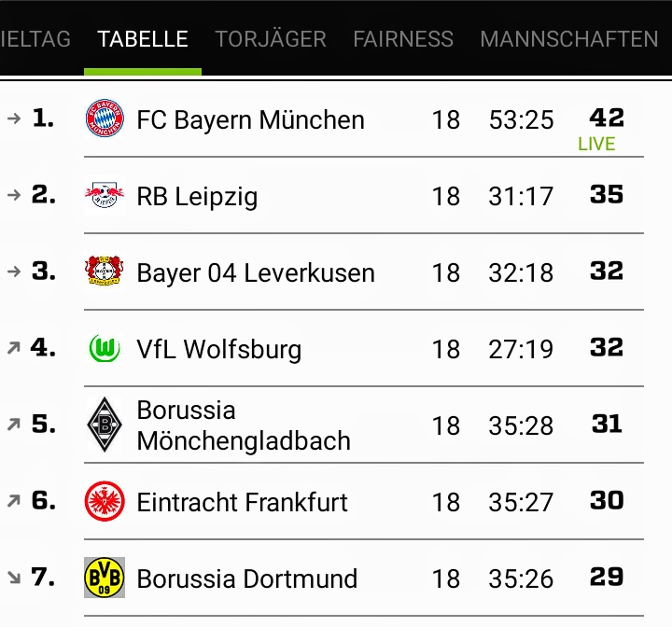Click the RB Leipzig club logo
Image resolution: width=672 pixels, height=627 pixels.
coord(105,196)
